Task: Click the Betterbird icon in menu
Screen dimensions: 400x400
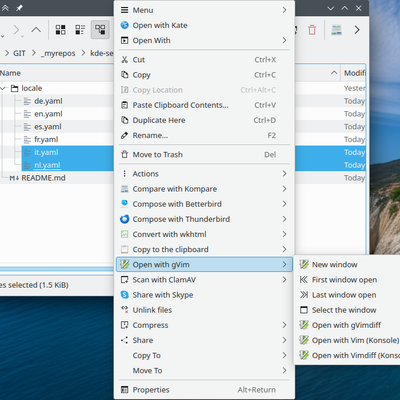Action: (x=124, y=204)
